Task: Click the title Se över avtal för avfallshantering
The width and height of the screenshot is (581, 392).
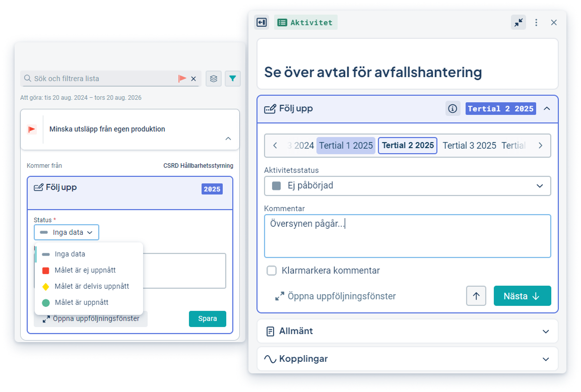Action: 373,72
